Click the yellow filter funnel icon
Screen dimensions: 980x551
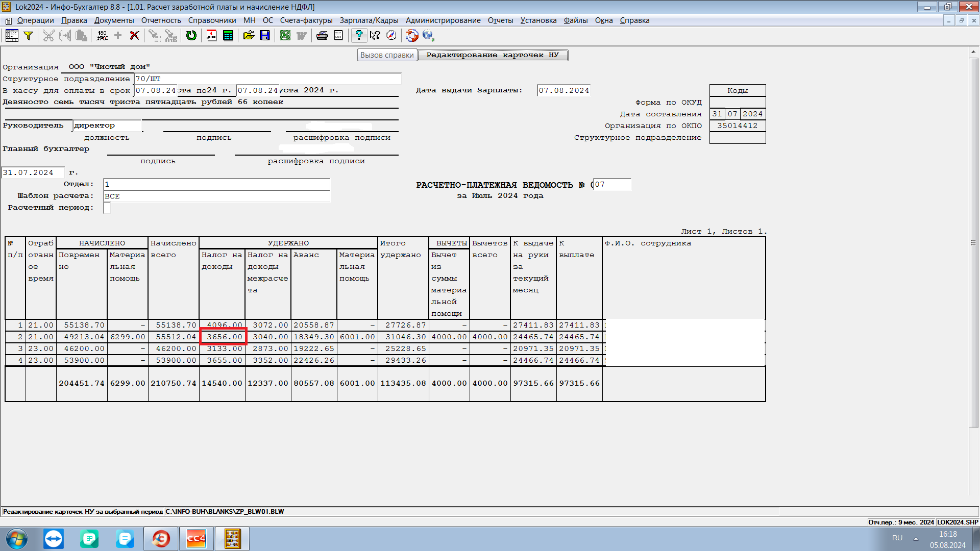pyautogui.click(x=29, y=35)
